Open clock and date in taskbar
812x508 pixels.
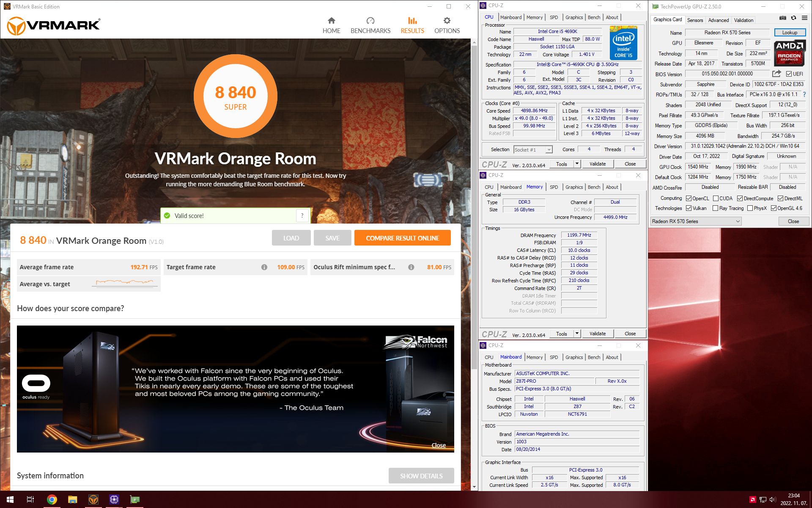(794, 500)
